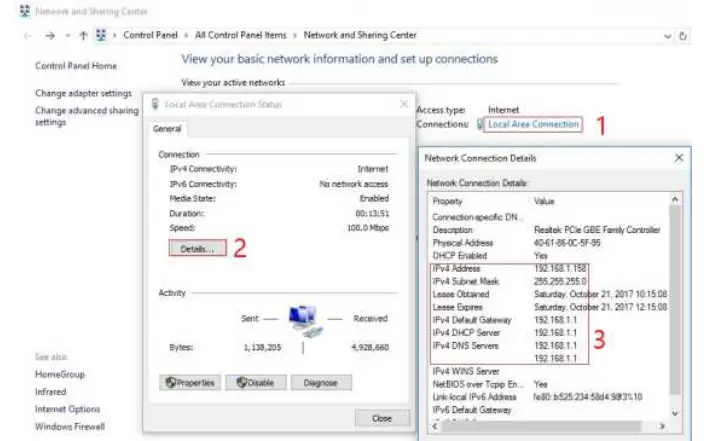Click the address bar network icon
Image resolution: width=721 pixels, height=441 pixels.
tap(101, 35)
